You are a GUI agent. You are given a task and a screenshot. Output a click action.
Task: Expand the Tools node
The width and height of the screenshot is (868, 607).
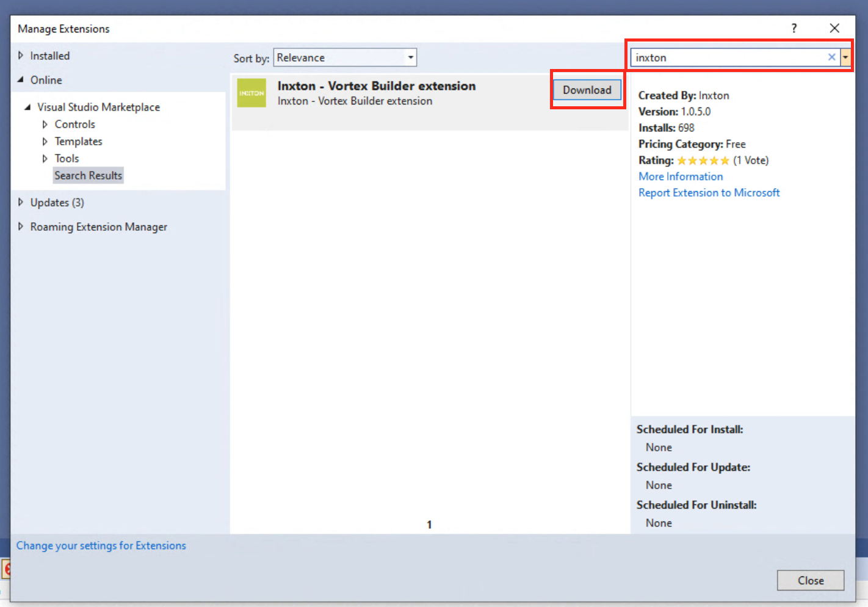click(x=45, y=158)
